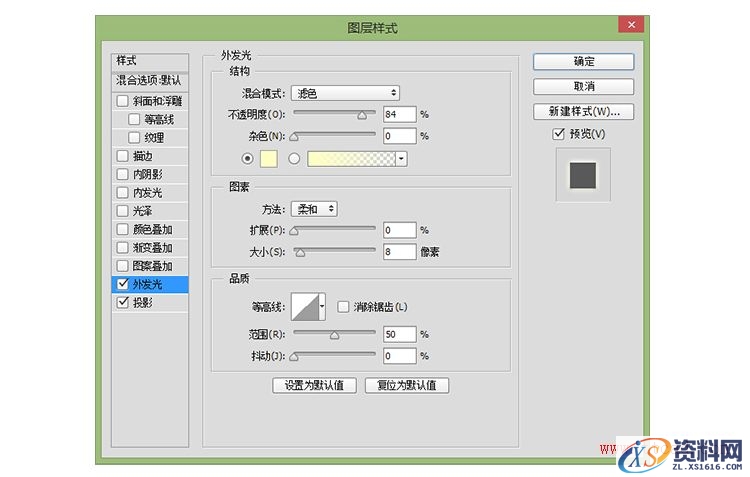750x477 pixels.
Task: Enable the 图案叠加 style checkbox
Action: point(122,266)
